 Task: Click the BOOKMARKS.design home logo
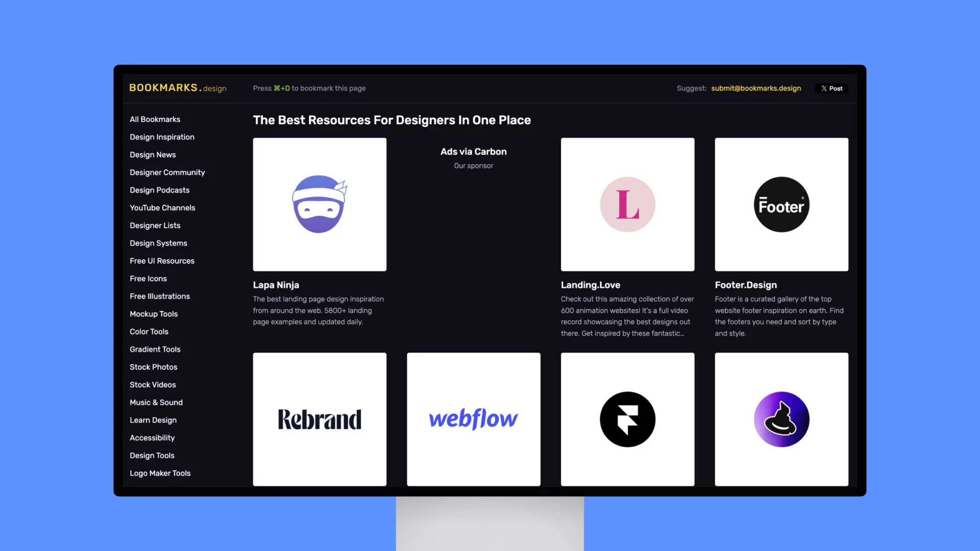(178, 88)
